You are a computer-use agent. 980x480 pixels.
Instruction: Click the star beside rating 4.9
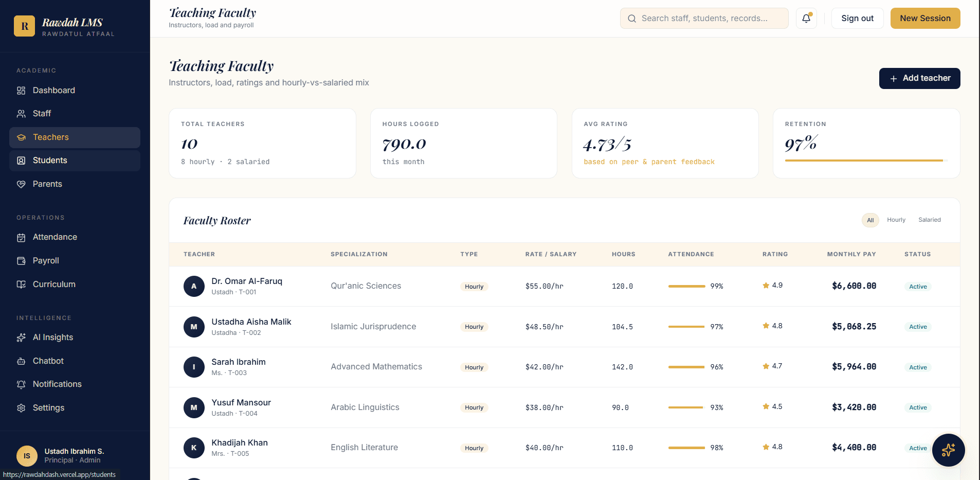click(766, 285)
